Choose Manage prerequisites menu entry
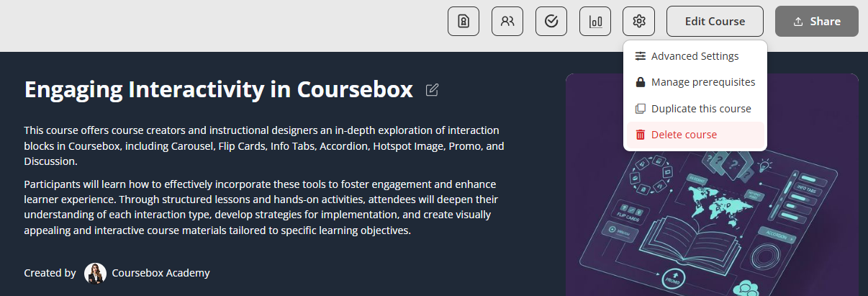Image resolution: width=868 pixels, height=296 pixels. (x=702, y=82)
